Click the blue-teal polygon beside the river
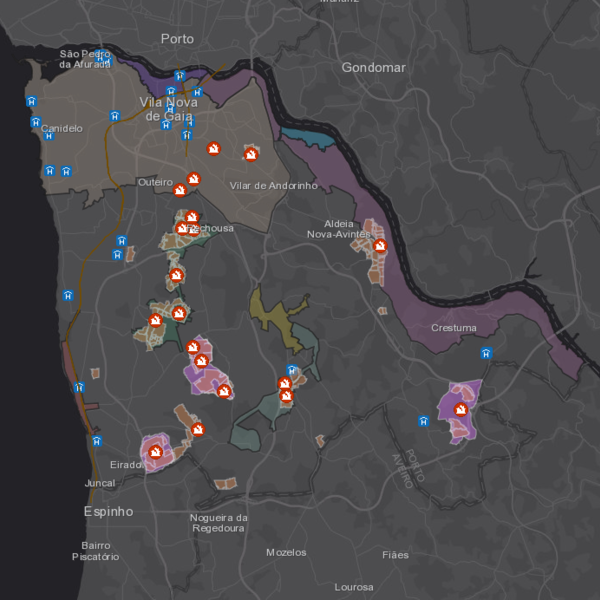This screenshot has width=600, height=600. 307,138
